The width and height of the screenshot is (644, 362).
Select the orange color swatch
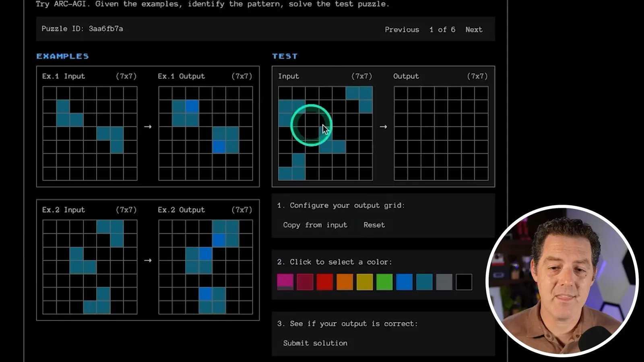point(345,282)
